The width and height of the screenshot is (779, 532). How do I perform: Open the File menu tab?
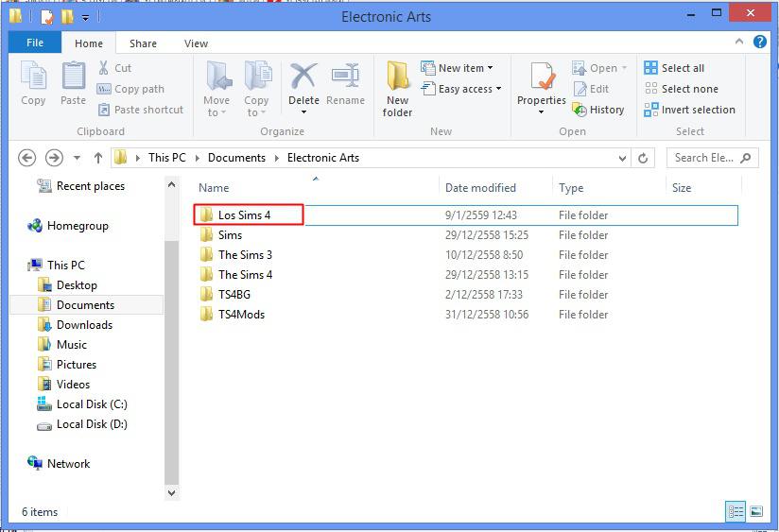35,43
